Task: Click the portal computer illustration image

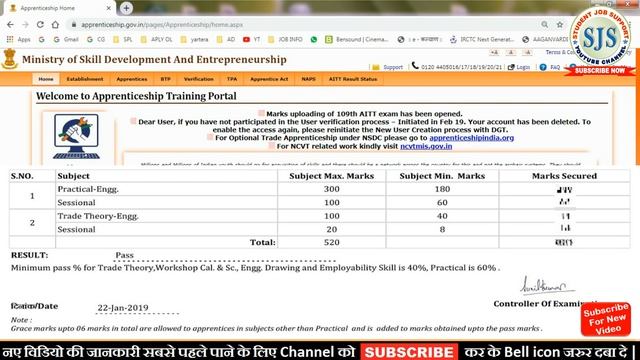Action: point(76,136)
